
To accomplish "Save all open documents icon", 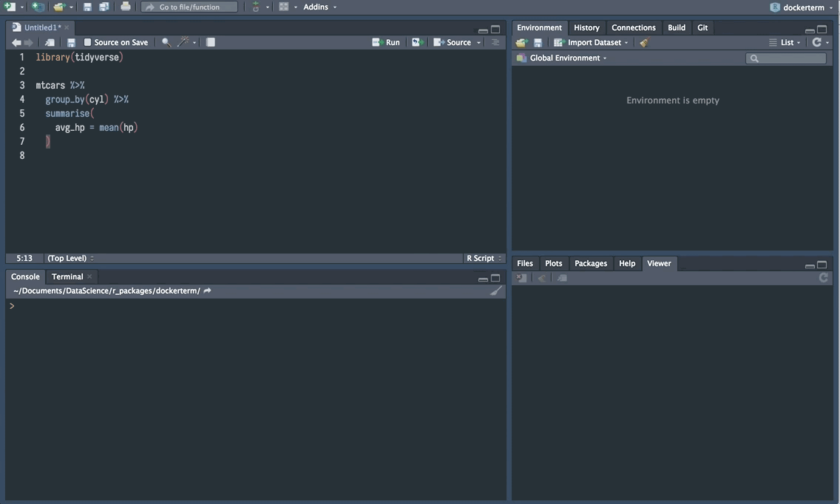I will [x=104, y=7].
